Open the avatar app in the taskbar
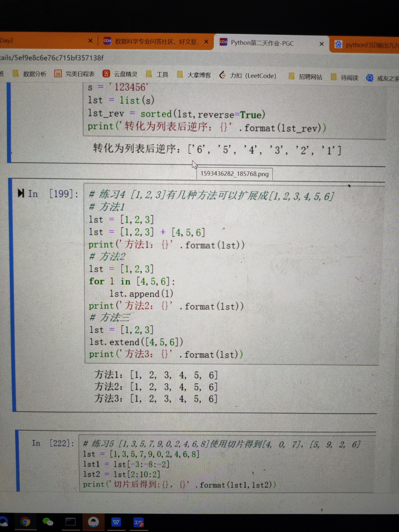The height and width of the screenshot is (532, 399). pyautogui.click(x=93, y=522)
